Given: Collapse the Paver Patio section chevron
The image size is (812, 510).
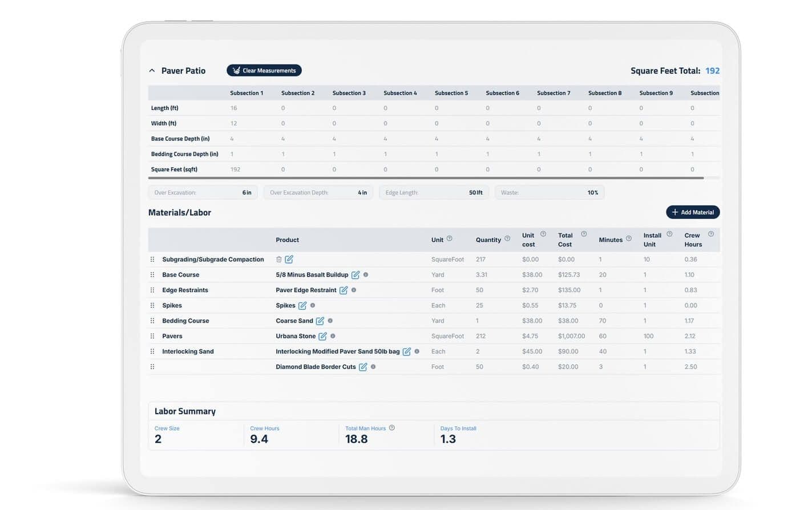Looking at the screenshot, I should tap(152, 71).
